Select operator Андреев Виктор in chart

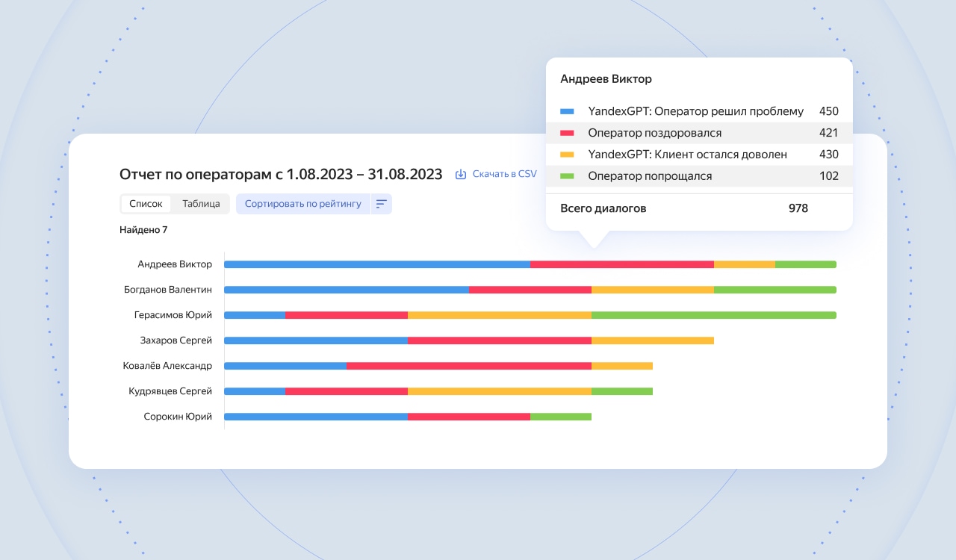pos(175,264)
